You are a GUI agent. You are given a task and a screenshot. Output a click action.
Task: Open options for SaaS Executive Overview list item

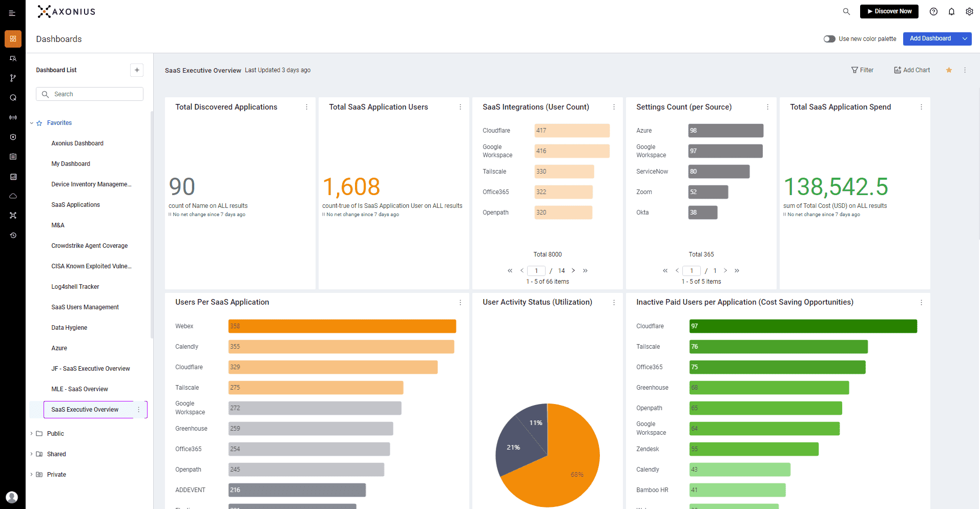click(138, 410)
